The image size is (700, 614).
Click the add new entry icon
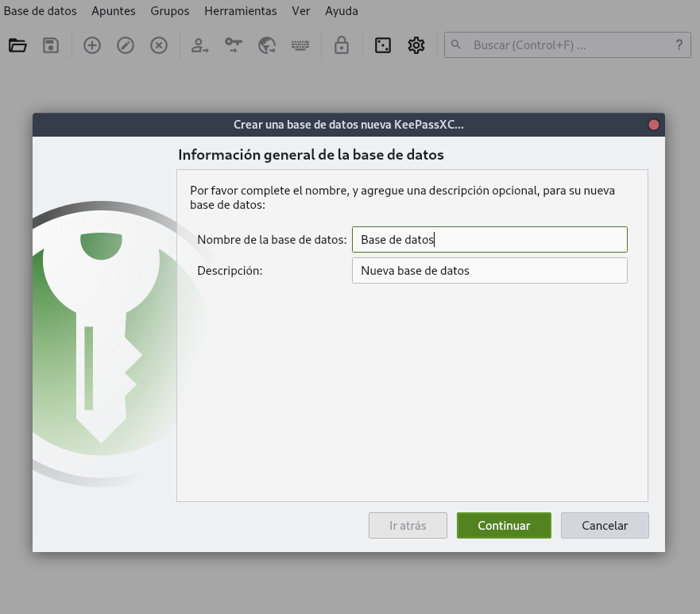coord(92,45)
